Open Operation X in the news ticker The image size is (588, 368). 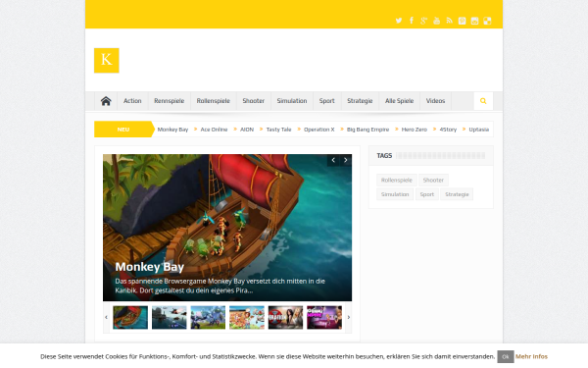tap(319, 130)
